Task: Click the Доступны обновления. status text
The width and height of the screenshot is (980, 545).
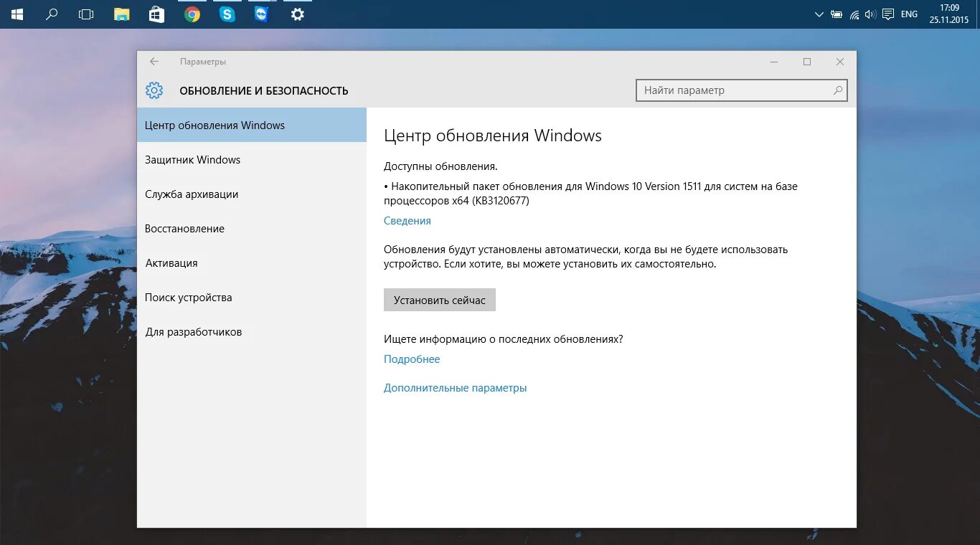Action: point(440,166)
